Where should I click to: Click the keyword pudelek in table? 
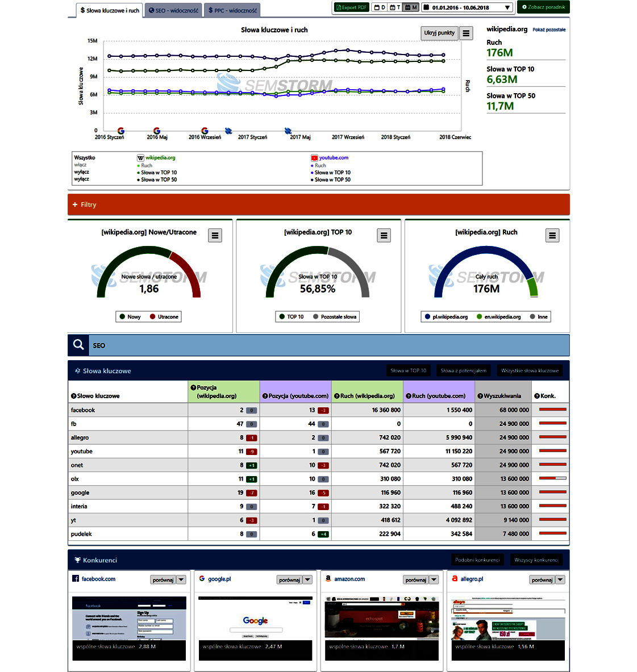pyautogui.click(x=81, y=534)
